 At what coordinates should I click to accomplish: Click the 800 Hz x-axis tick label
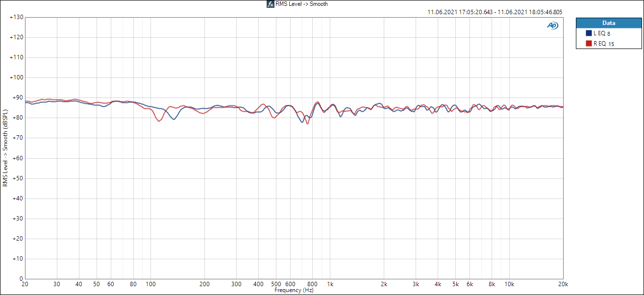(x=313, y=284)
